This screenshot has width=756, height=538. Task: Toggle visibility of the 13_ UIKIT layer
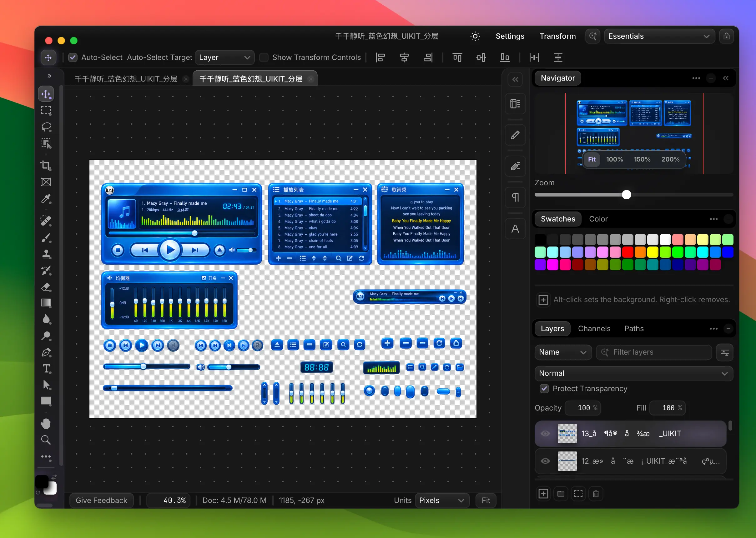pyautogui.click(x=545, y=433)
